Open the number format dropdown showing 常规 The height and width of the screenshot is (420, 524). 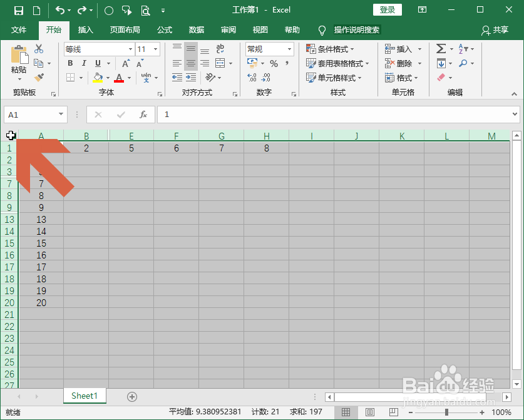click(289, 49)
